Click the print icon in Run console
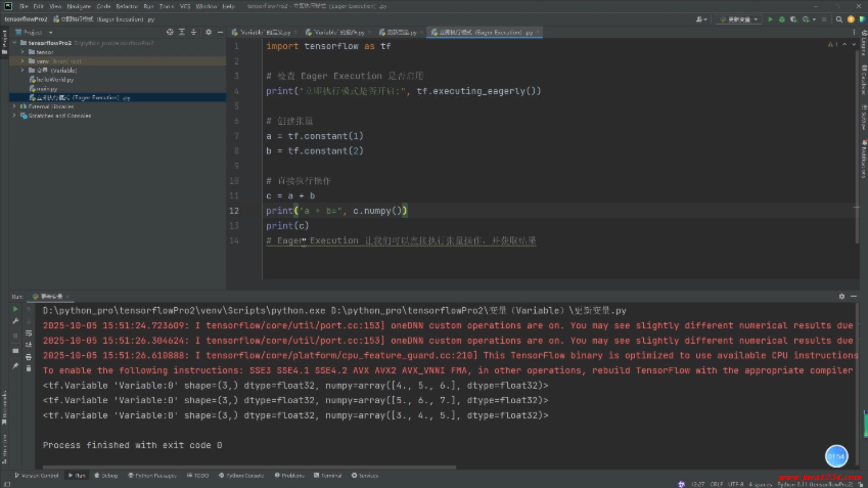 (x=28, y=357)
